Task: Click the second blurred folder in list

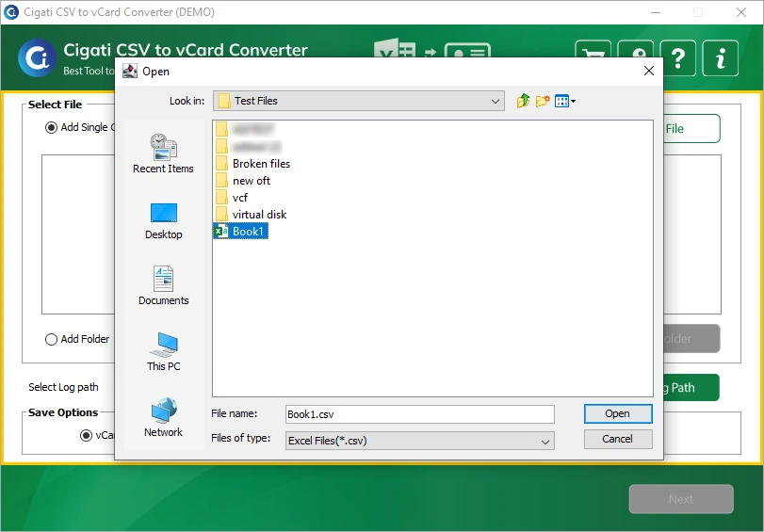Action: pos(249,147)
